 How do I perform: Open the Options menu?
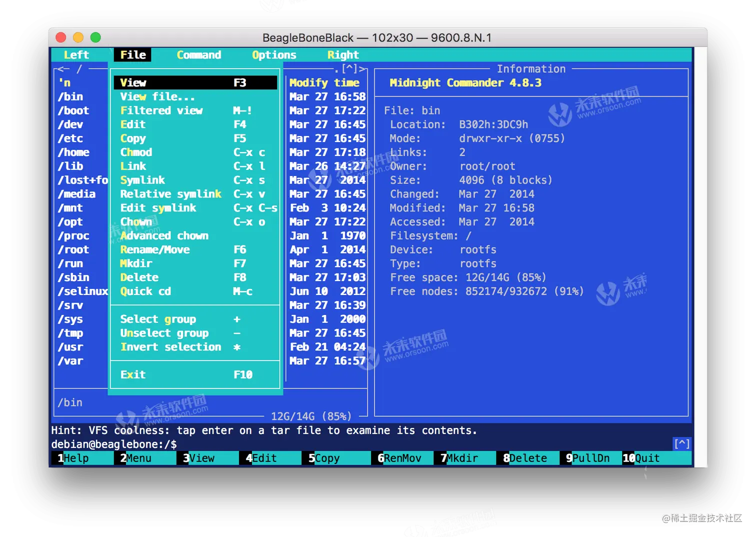tap(274, 55)
